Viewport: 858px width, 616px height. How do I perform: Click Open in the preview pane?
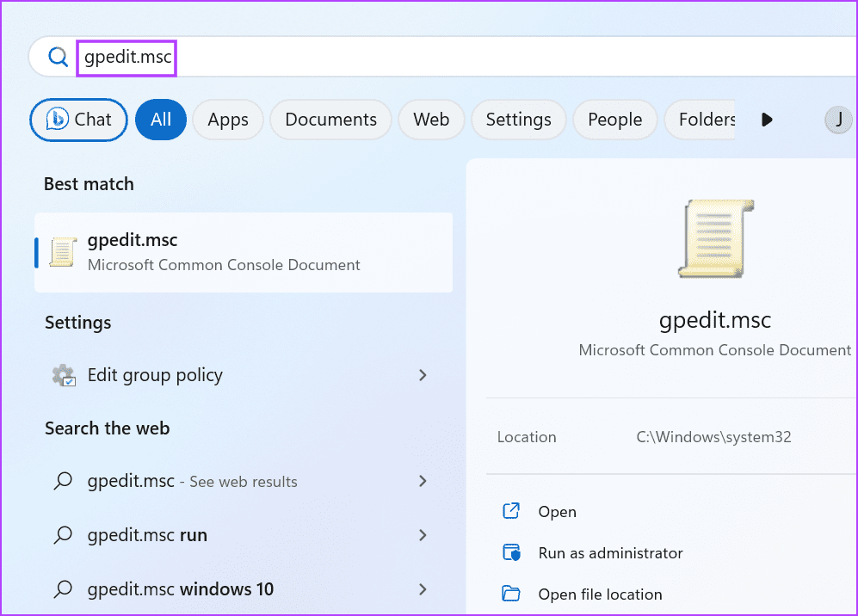(557, 512)
